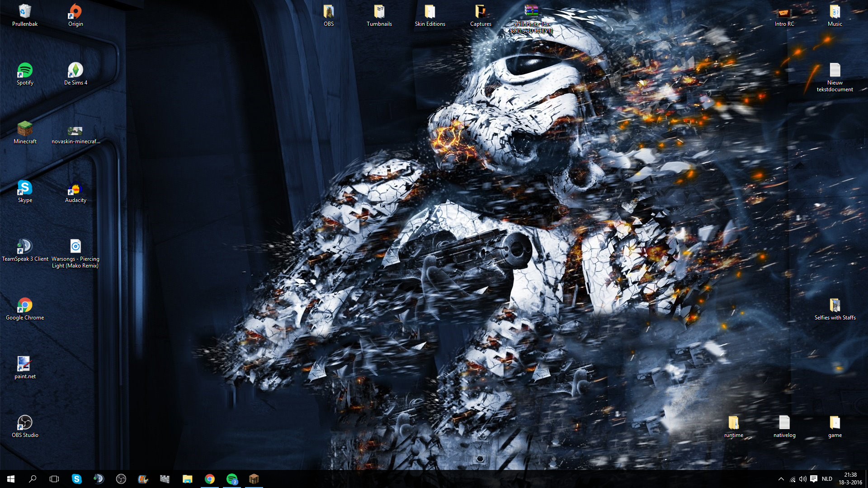
Task: Select the runtime folder
Action: click(x=734, y=427)
